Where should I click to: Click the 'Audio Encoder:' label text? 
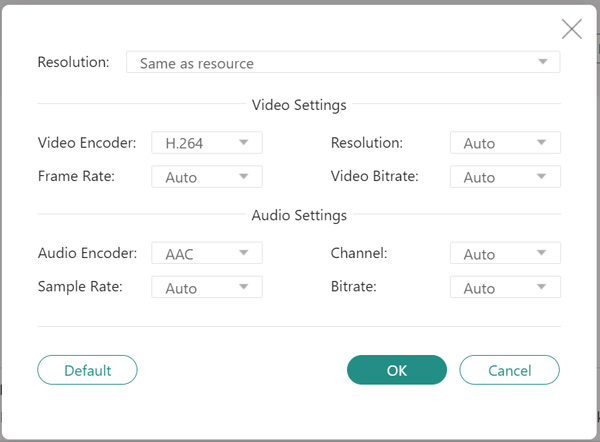(86, 253)
